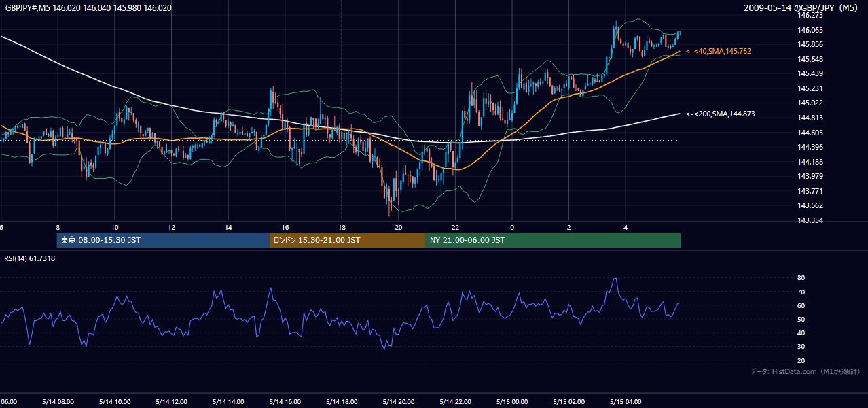Screen dimensions: 868x408
Task: Click the bottom time label 5/14 08:00
Action: pos(58,401)
